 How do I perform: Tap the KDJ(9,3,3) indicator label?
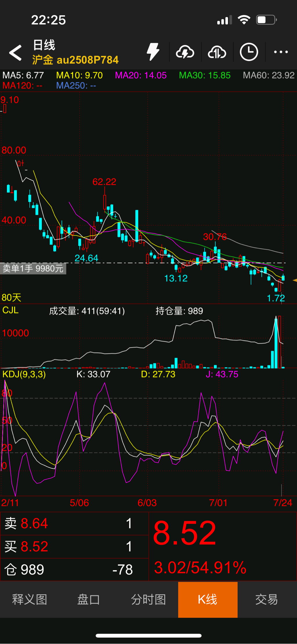point(24,374)
